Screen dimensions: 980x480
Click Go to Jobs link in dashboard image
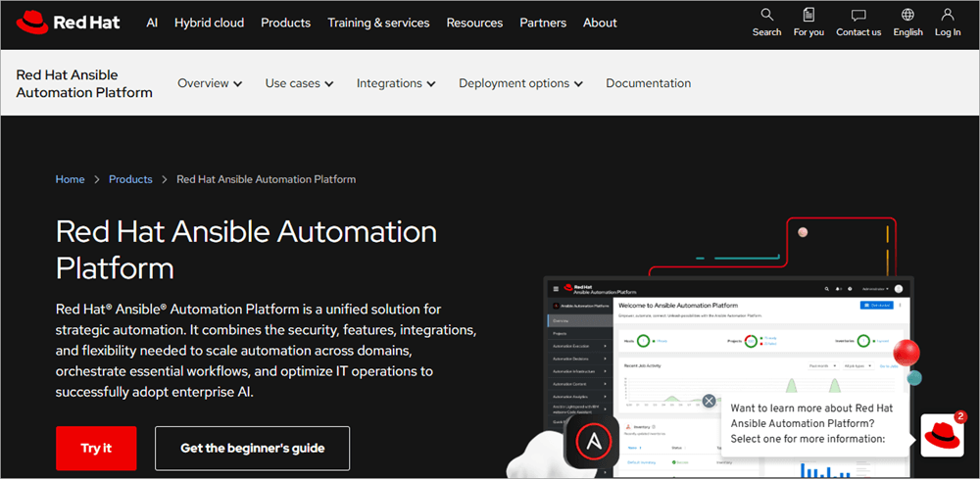point(889,366)
